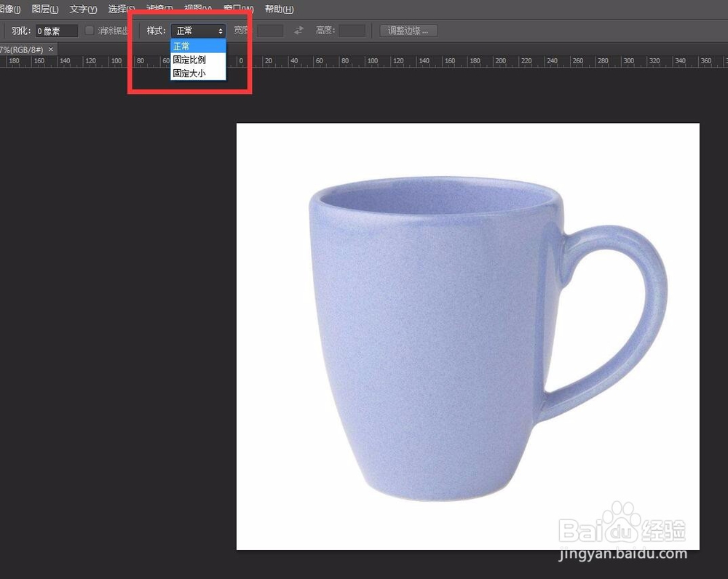Choose 固定比例 in the style list
The width and height of the screenshot is (728, 579).
coord(198,60)
